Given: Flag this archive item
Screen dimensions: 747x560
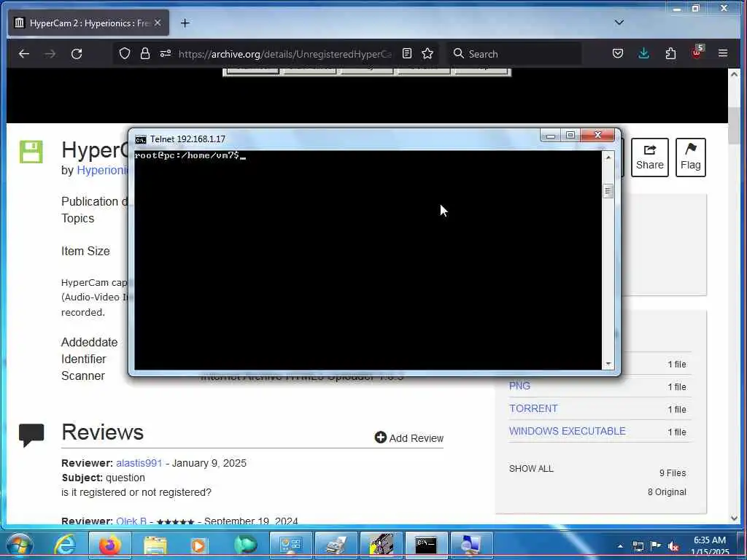Looking at the screenshot, I should pos(690,157).
